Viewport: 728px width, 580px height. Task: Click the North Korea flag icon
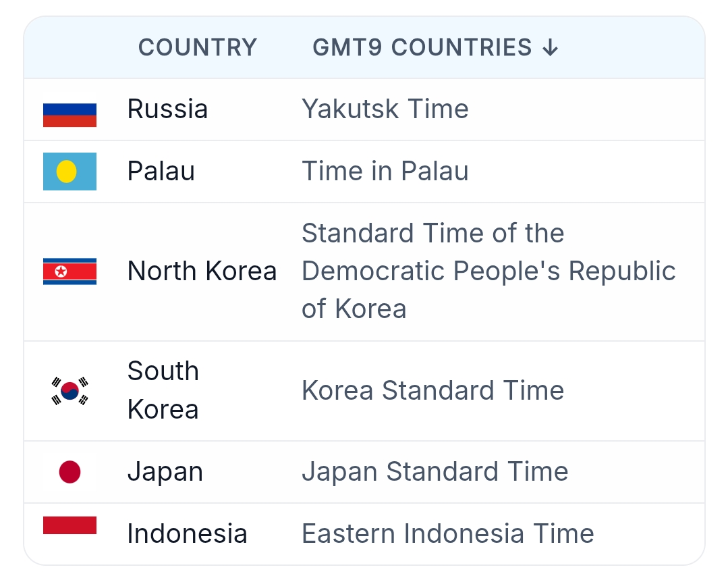[69, 271]
